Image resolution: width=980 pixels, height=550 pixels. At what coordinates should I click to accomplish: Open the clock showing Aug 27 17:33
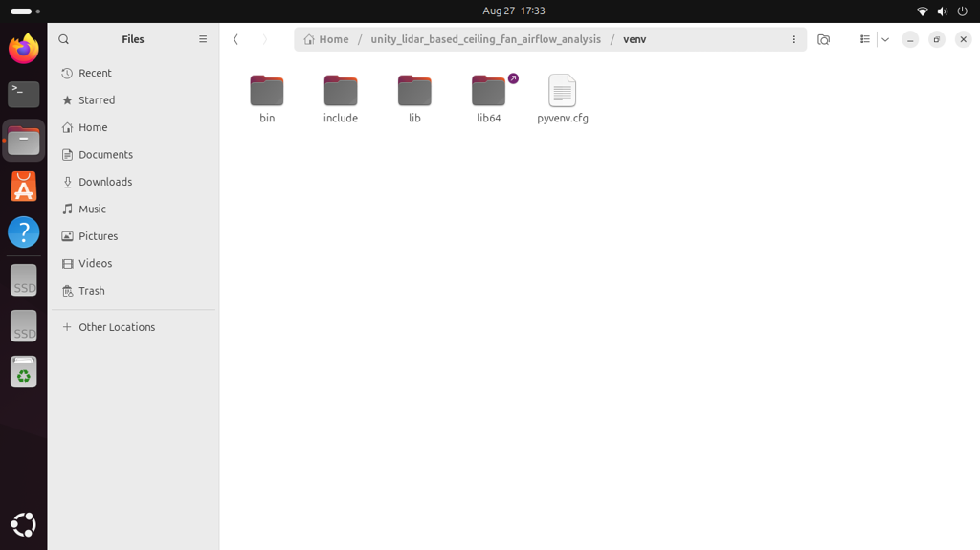point(514,11)
